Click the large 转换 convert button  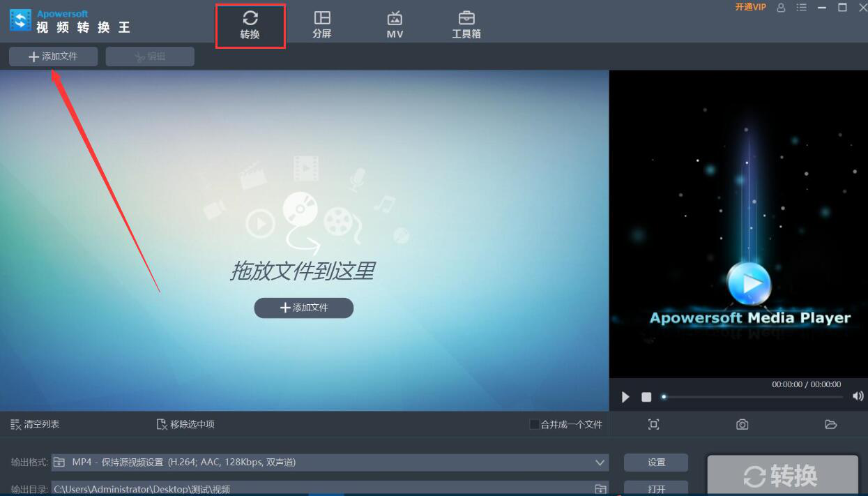(x=783, y=476)
